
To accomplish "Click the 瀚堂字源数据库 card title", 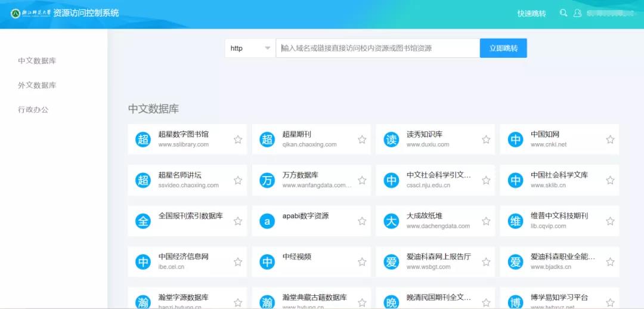I will tap(184, 298).
